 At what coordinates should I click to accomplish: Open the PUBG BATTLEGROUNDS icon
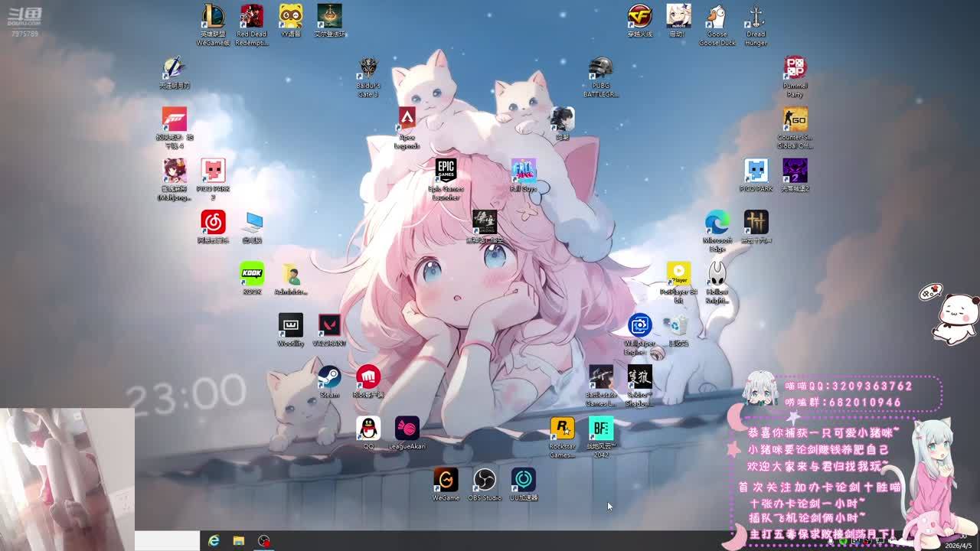pyautogui.click(x=600, y=69)
